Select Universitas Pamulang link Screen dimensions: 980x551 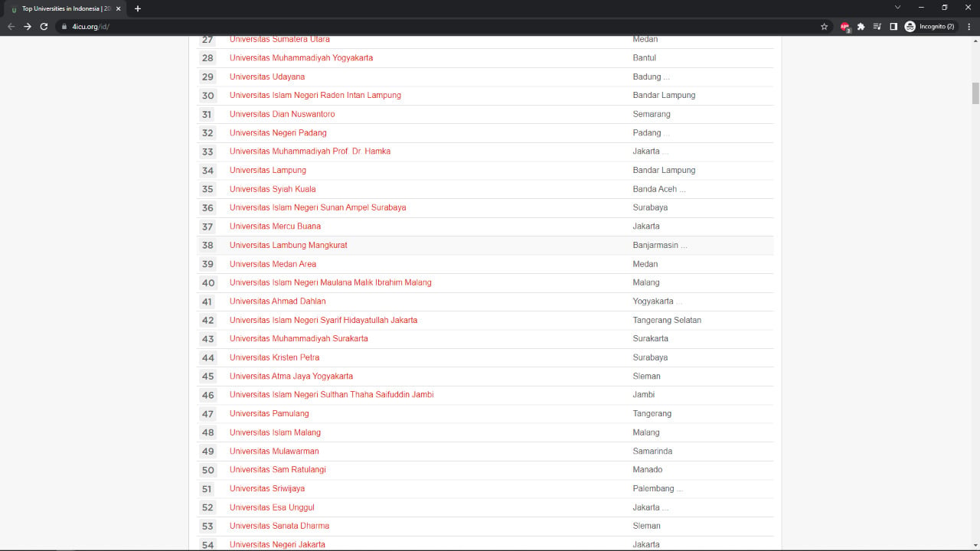pos(269,413)
